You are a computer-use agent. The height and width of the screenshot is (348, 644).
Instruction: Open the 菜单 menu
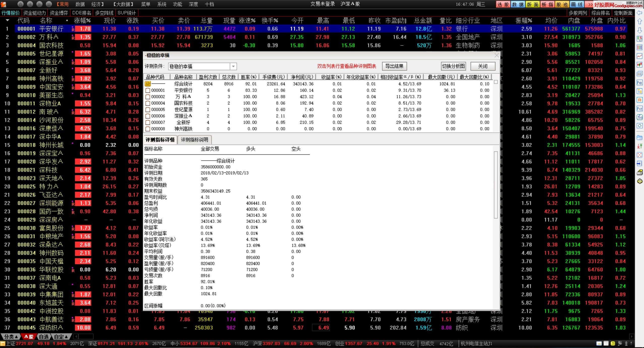[146, 4]
